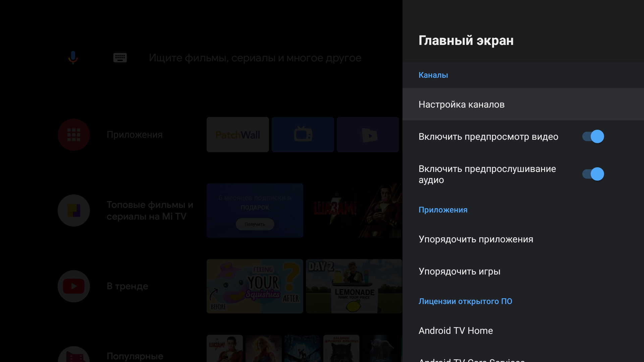The width and height of the screenshot is (644, 362).
Task: Select Упорядочить игры option
Action: (x=459, y=271)
